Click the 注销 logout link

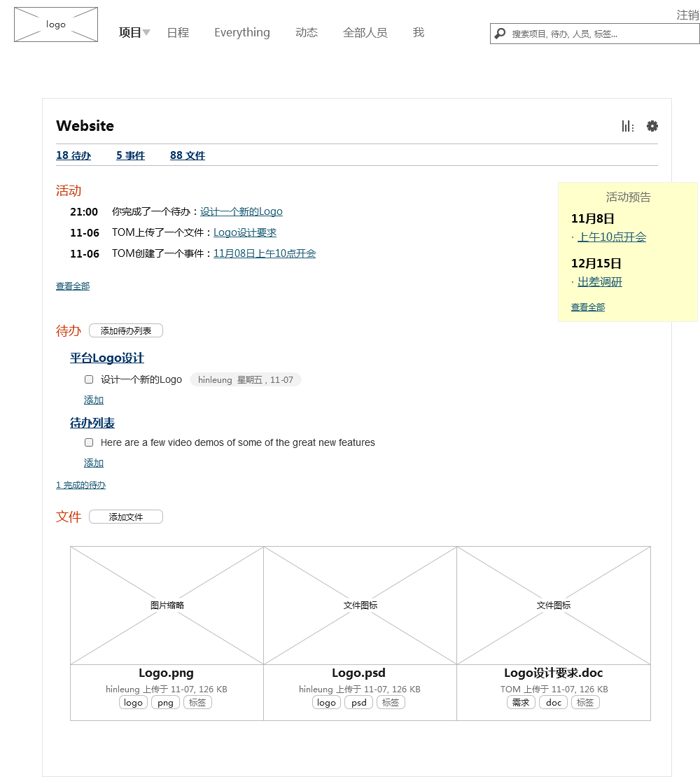(687, 15)
